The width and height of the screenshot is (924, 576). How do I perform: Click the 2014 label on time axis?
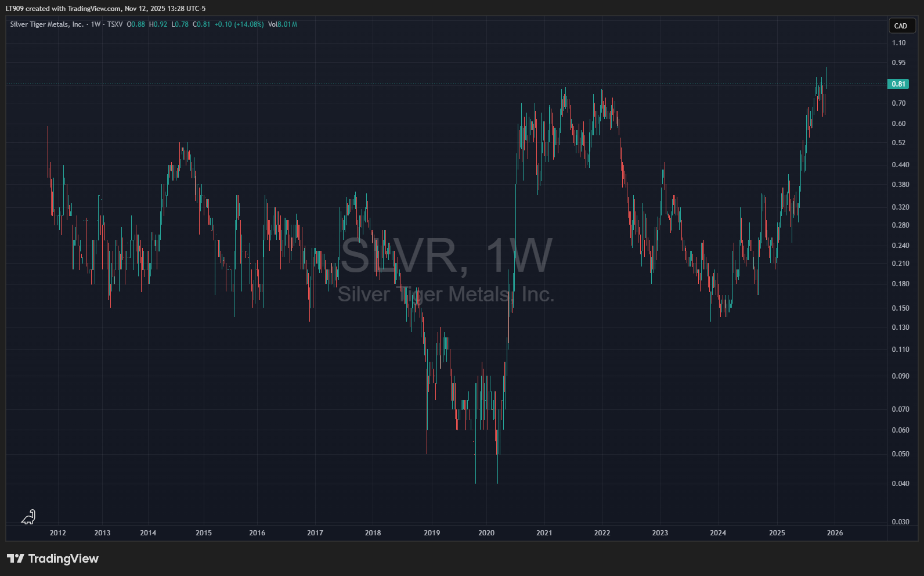tap(148, 533)
